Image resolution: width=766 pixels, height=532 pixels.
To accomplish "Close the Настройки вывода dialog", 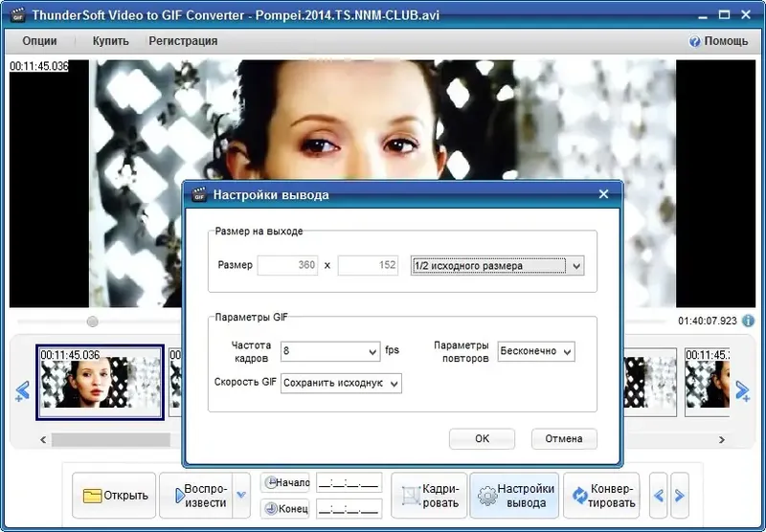I will coord(603,194).
